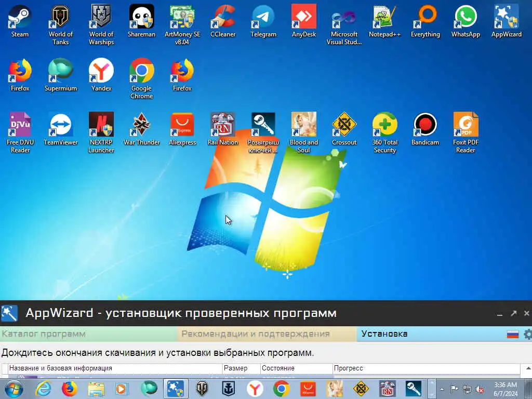The width and height of the screenshot is (532, 399).
Task: Launch Windows Media Player from taskbar
Action: pos(122,389)
